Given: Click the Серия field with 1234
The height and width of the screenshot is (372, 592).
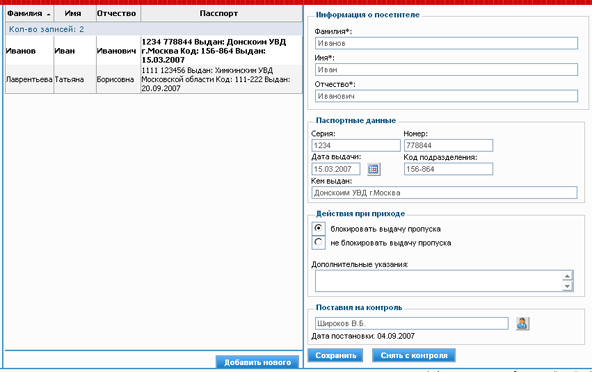Looking at the screenshot, I should point(356,145).
